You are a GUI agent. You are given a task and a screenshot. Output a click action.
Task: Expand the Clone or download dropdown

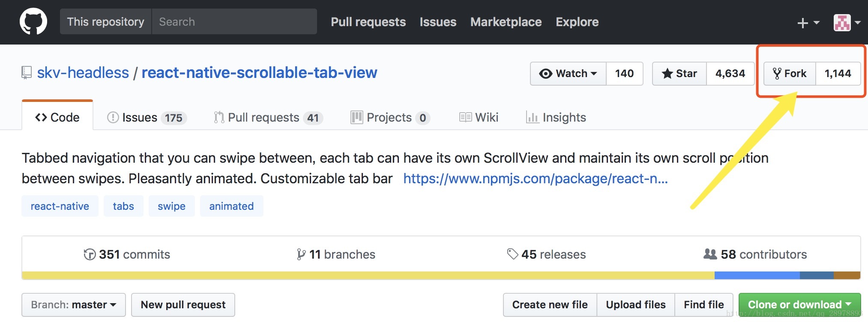click(799, 305)
